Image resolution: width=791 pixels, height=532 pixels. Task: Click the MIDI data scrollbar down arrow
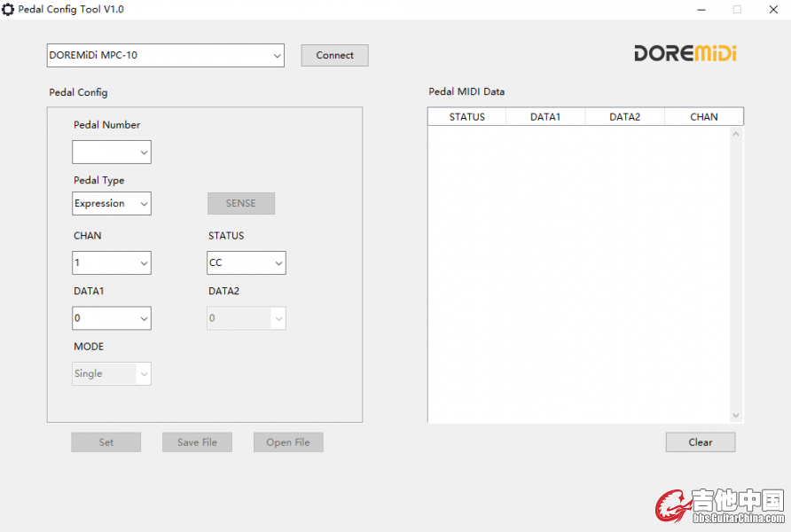pyautogui.click(x=735, y=415)
